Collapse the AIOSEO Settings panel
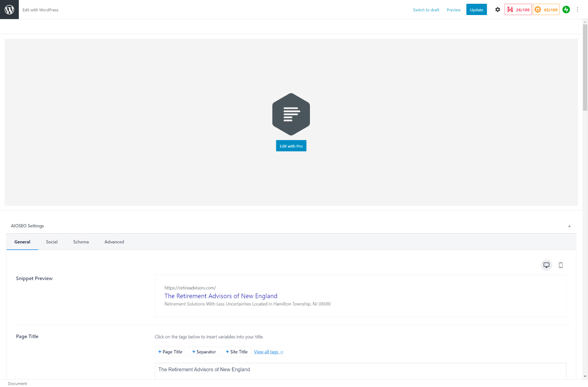 (569, 226)
